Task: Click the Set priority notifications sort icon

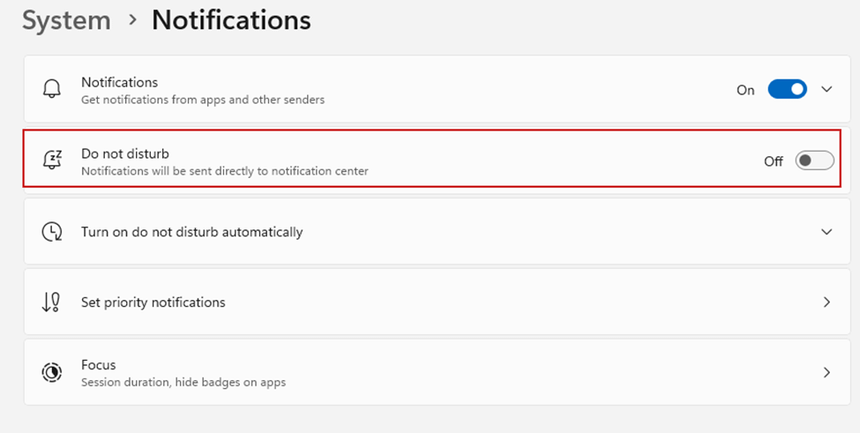Action: (x=52, y=302)
